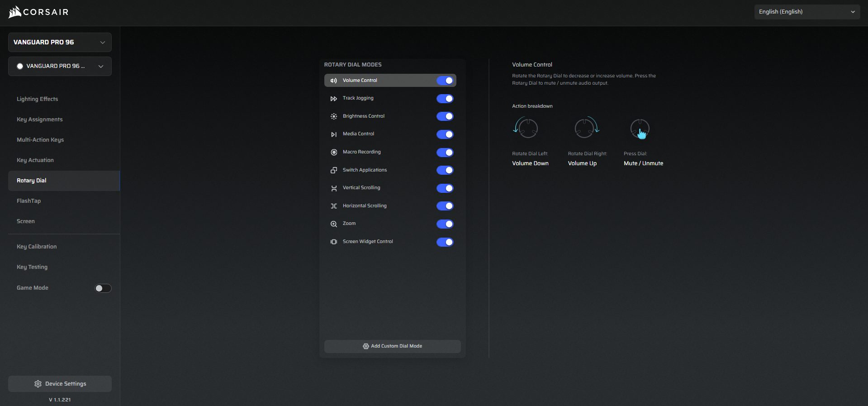Select the Track Jogging mode row

coord(390,99)
